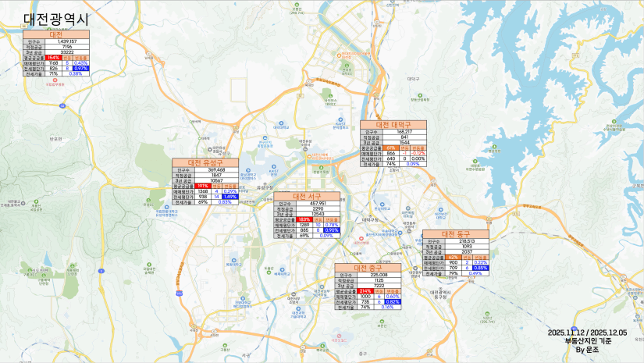The width and height of the screenshot is (644, 363).
Task: Click the blue 1.49% cell
Action: point(230,197)
